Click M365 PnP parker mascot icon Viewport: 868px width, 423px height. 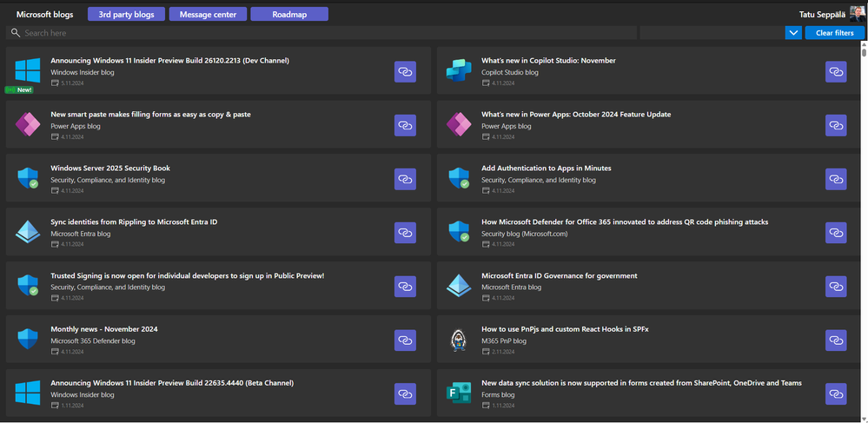[459, 340]
